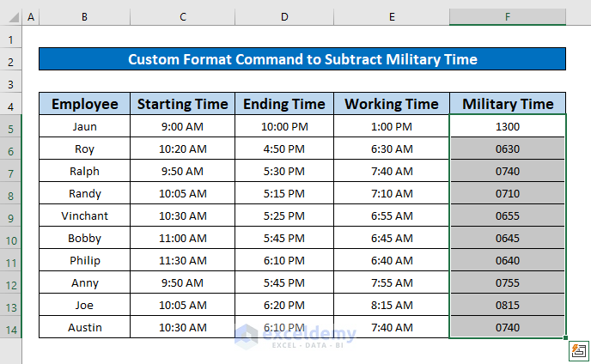Click Joe's working time 8:15 AM
This screenshot has height=364, width=591.
[392, 306]
